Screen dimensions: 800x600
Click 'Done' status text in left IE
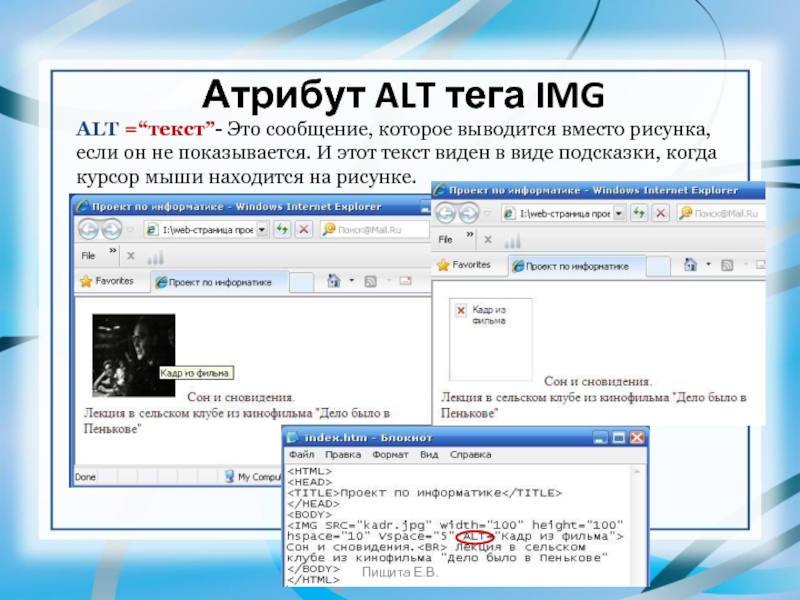click(85, 477)
